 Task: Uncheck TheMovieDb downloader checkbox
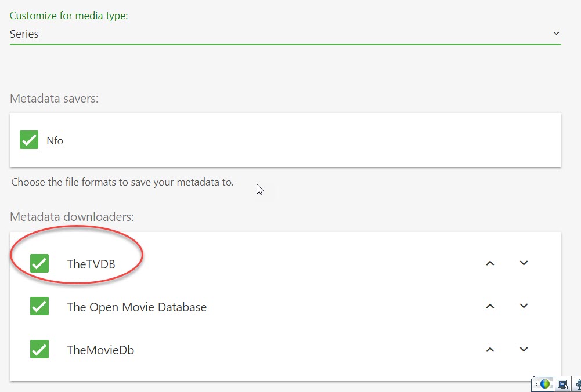click(x=39, y=349)
